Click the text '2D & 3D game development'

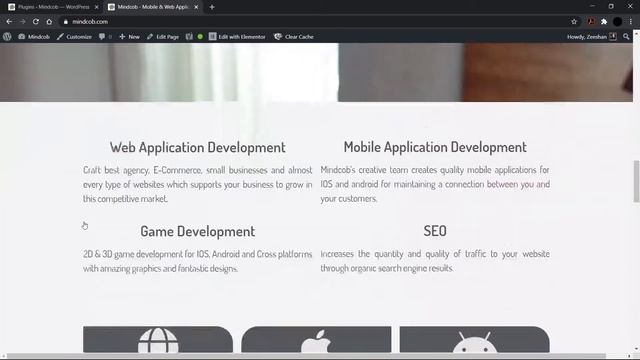133,254
